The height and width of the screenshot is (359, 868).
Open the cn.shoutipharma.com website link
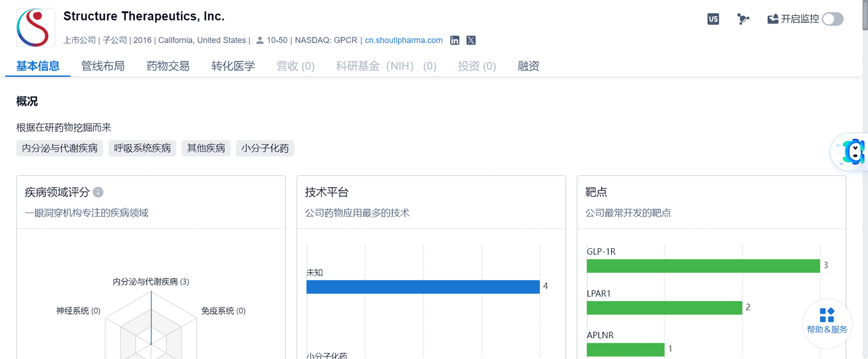[x=403, y=40]
